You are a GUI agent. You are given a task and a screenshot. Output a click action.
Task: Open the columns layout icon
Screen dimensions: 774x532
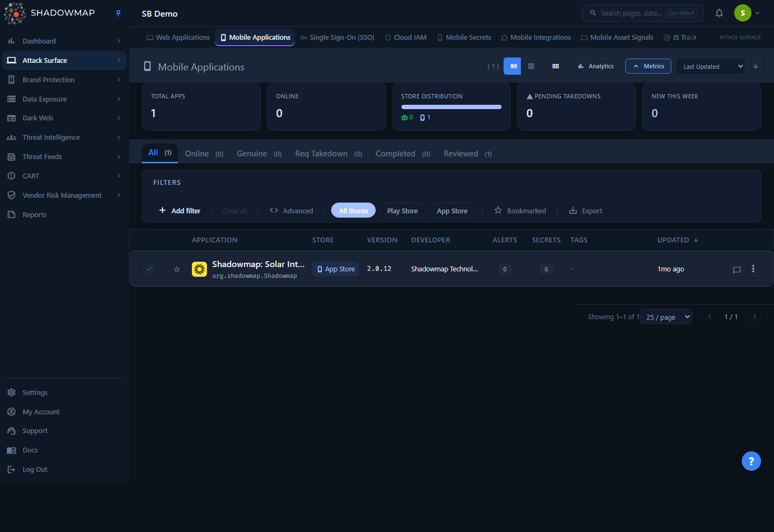pyautogui.click(x=556, y=66)
